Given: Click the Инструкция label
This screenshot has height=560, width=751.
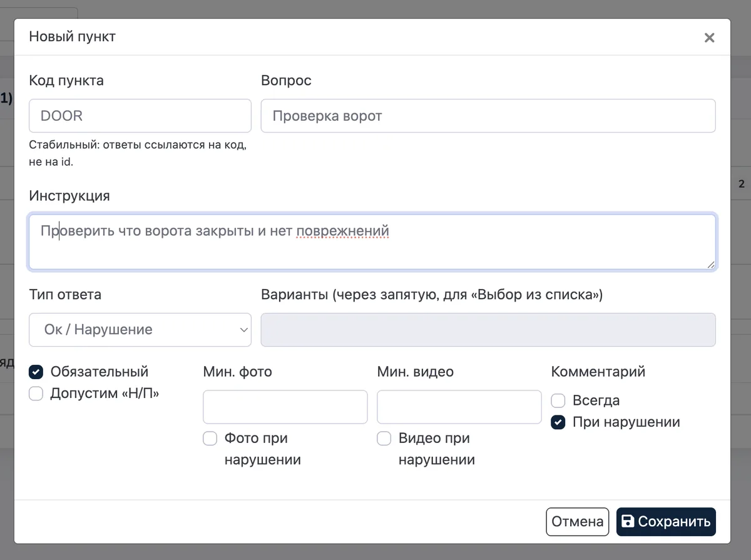Looking at the screenshot, I should tap(69, 196).
